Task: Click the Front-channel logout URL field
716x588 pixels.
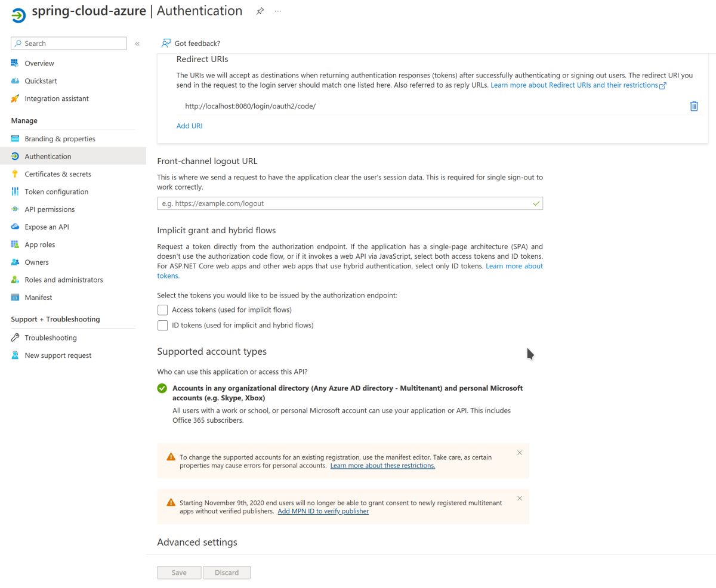Action: click(350, 203)
